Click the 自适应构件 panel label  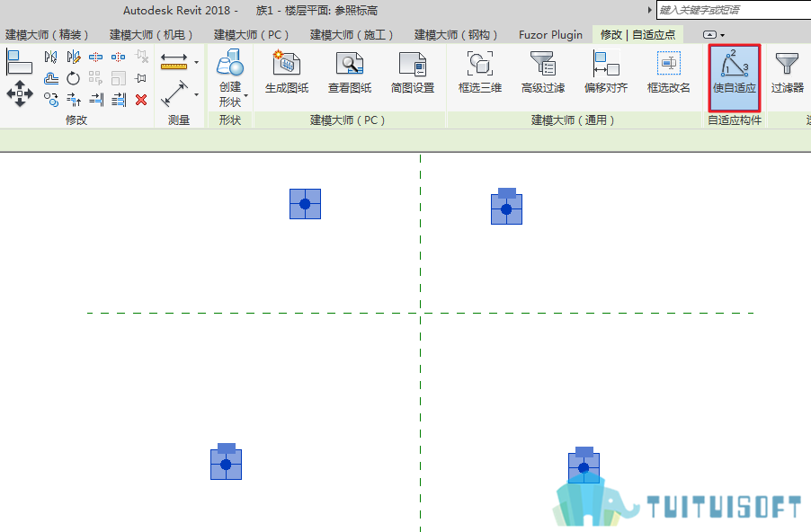pos(735,120)
